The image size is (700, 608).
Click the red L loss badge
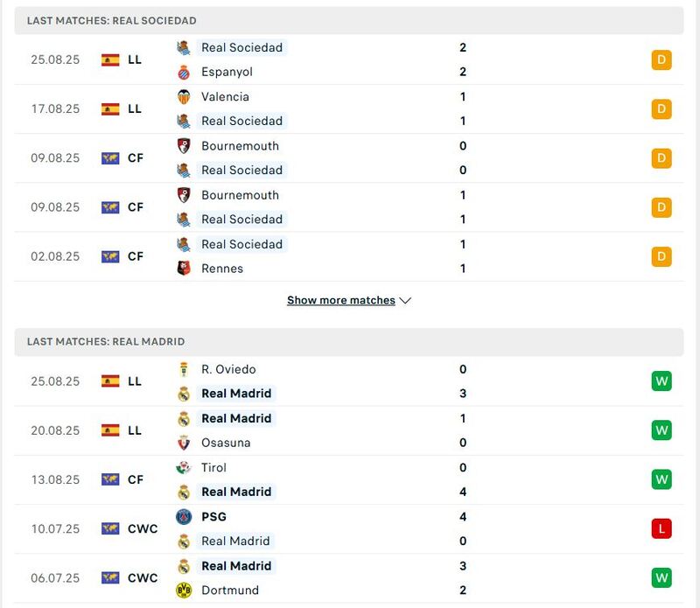[x=661, y=528]
